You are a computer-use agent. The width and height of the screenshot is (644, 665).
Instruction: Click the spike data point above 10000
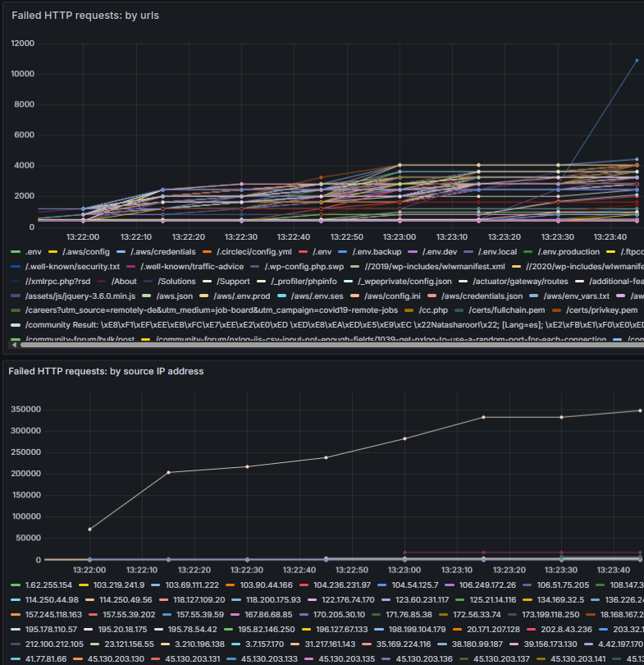pyautogui.click(x=636, y=60)
